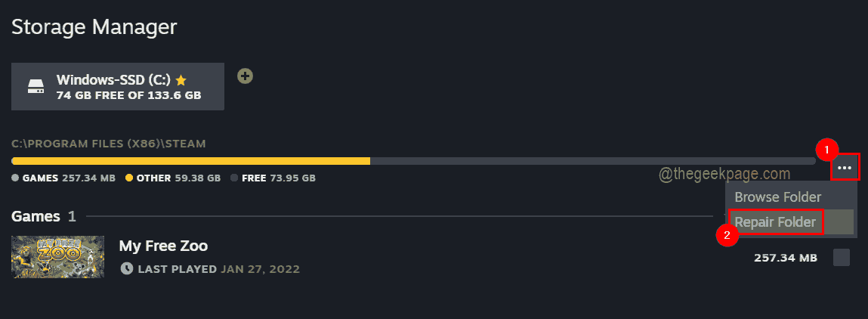Click the yellow OTHER legend dot

(x=129, y=178)
